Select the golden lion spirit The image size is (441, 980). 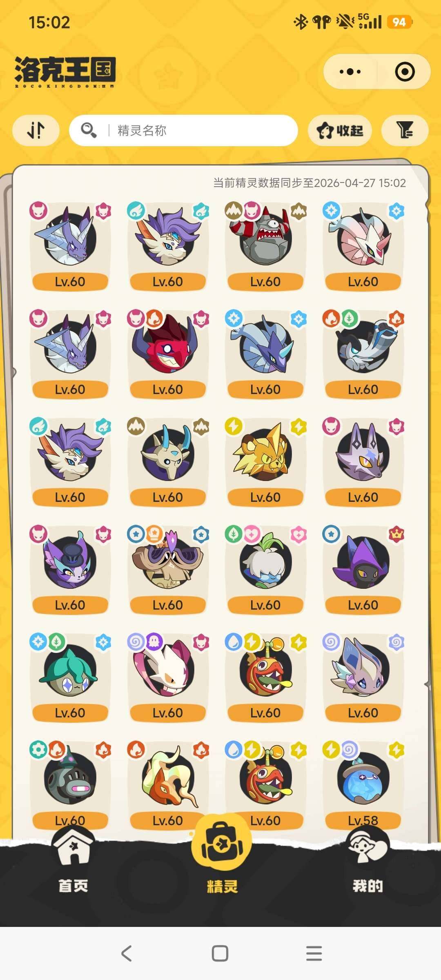[265, 461]
